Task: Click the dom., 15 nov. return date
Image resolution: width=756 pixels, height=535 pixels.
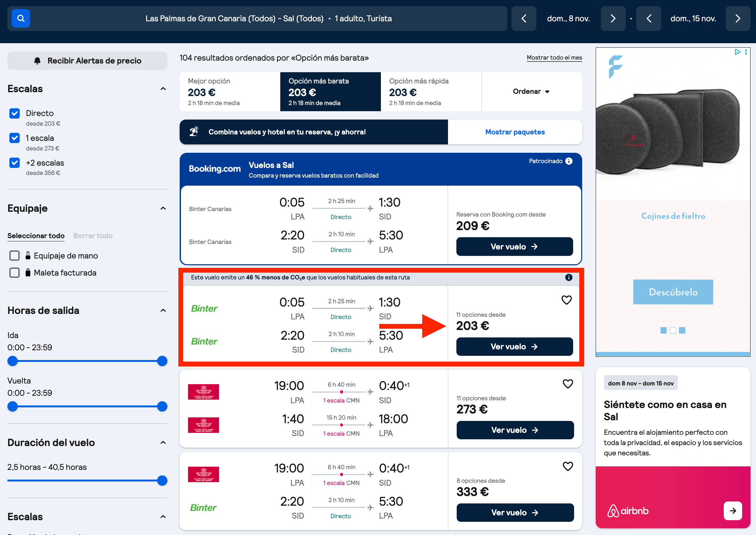Action: [693, 18]
